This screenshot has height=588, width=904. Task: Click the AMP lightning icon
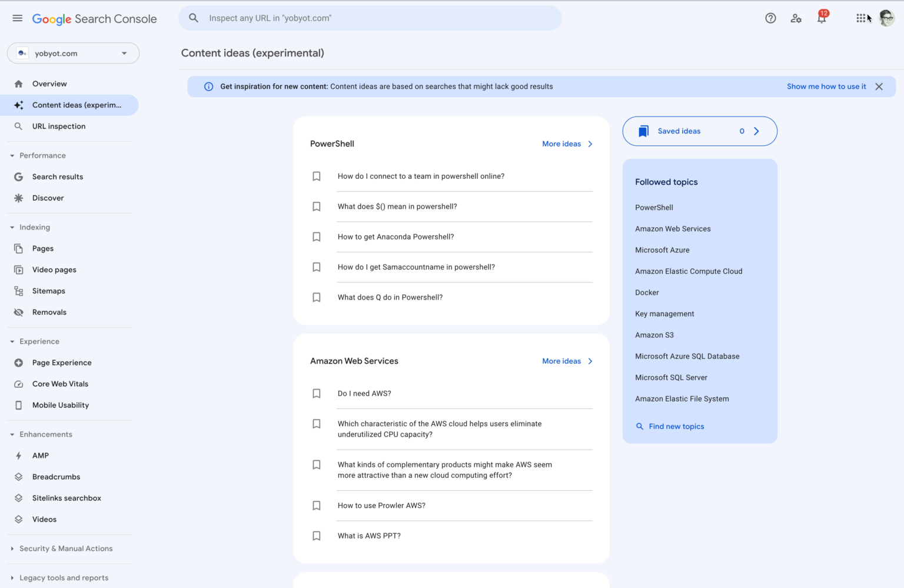click(x=19, y=456)
